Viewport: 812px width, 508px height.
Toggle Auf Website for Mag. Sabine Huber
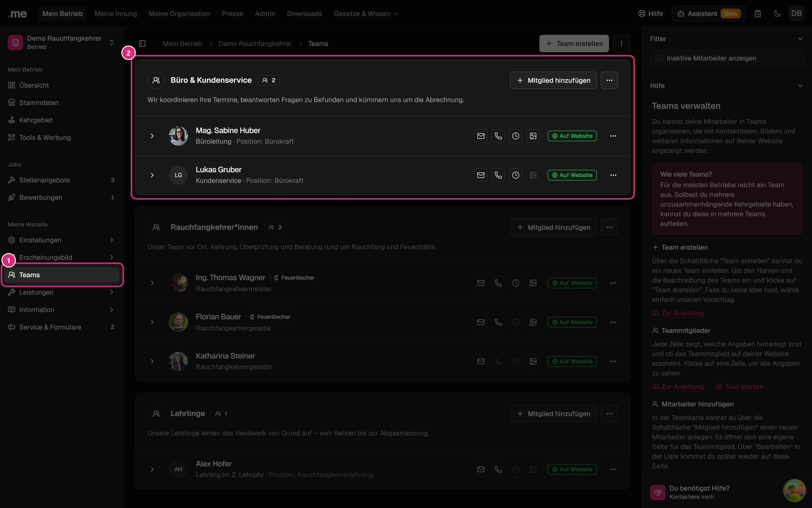pyautogui.click(x=572, y=136)
